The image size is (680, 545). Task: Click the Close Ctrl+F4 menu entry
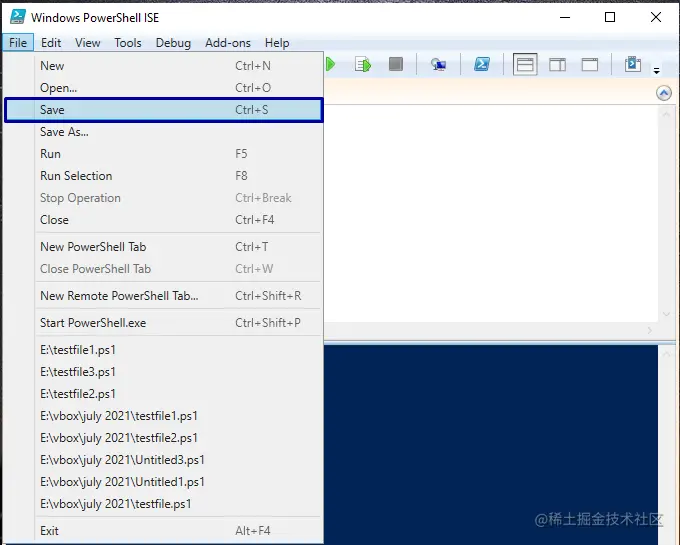(x=163, y=220)
